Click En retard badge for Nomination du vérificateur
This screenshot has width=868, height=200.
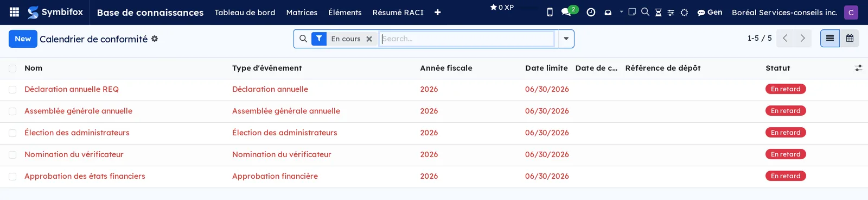pos(786,154)
